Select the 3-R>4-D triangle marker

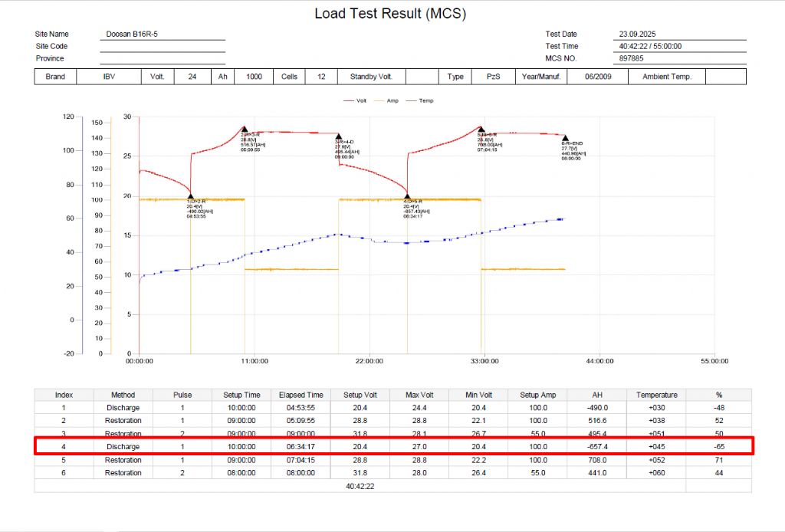[338, 136]
